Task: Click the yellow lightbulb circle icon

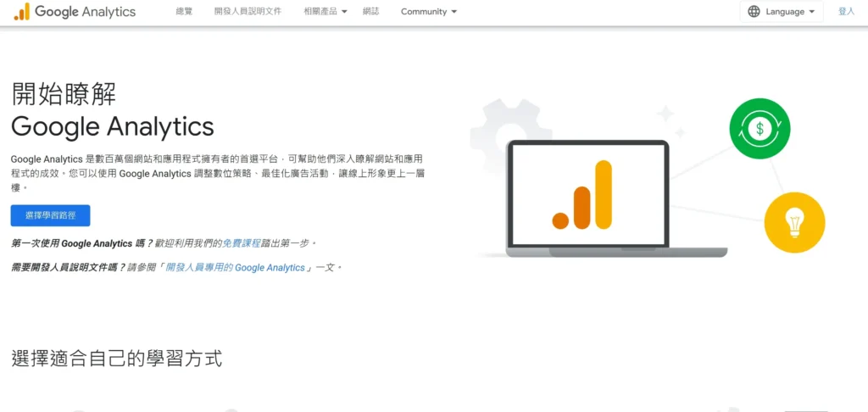Action: (794, 223)
